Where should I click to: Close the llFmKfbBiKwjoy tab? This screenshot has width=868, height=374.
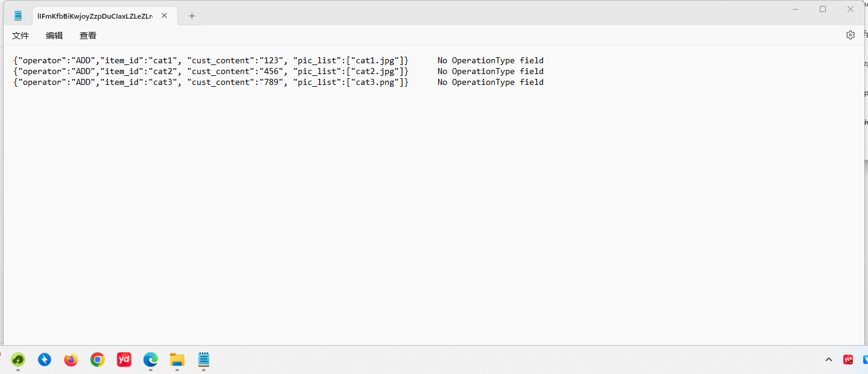point(164,16)
